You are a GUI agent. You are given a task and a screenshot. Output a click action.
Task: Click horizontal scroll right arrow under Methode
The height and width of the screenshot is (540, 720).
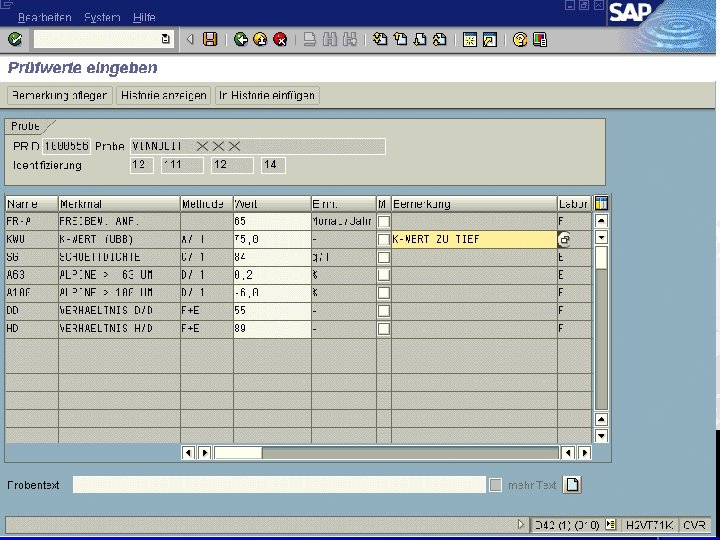[x=204, y=453]
